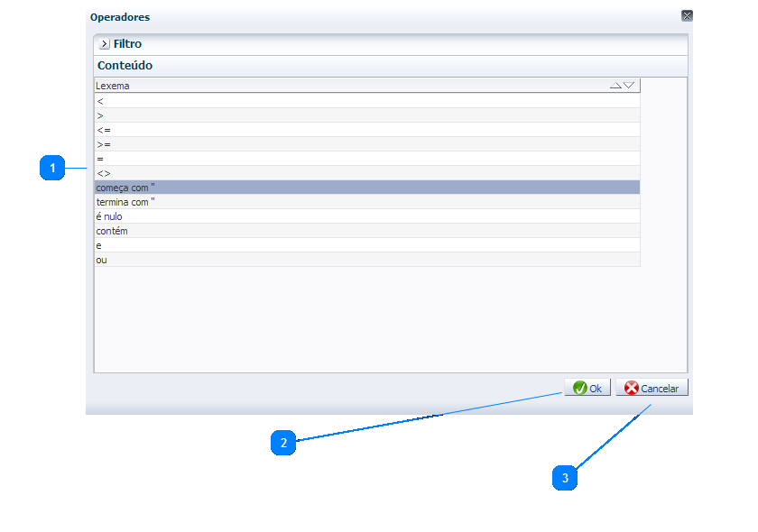
Task: Sort Lexema column descending with down triangle
Action: pos(629,86)
